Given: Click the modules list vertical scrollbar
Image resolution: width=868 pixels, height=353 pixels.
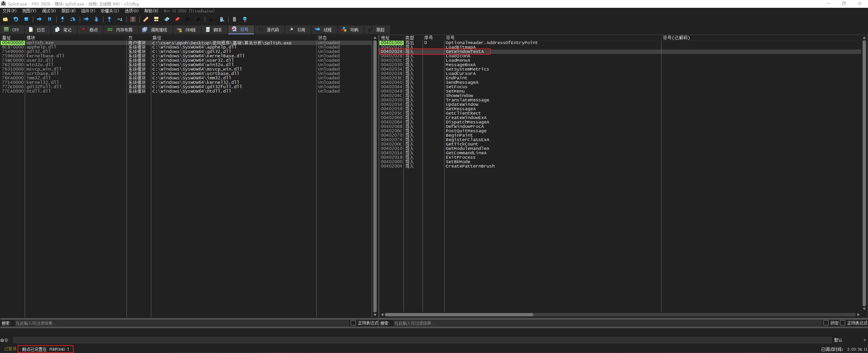Looking at the screenshot, I should point(375,176).
